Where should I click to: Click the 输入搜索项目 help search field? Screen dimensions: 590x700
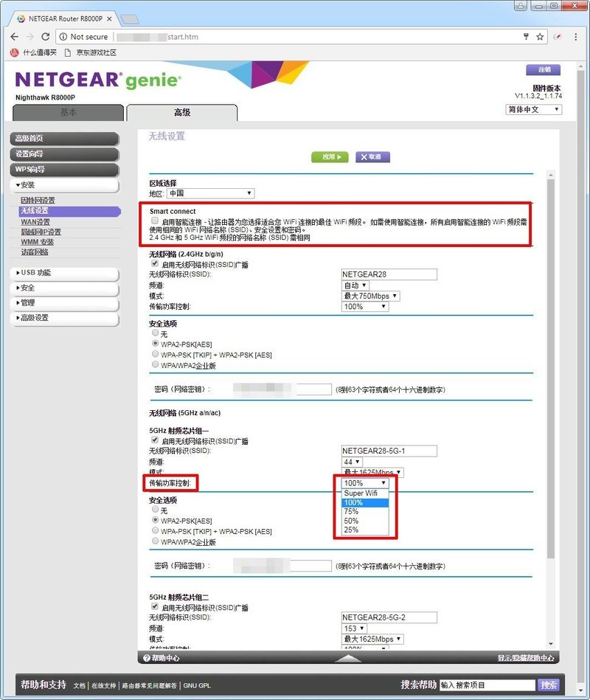pos(487,685)
